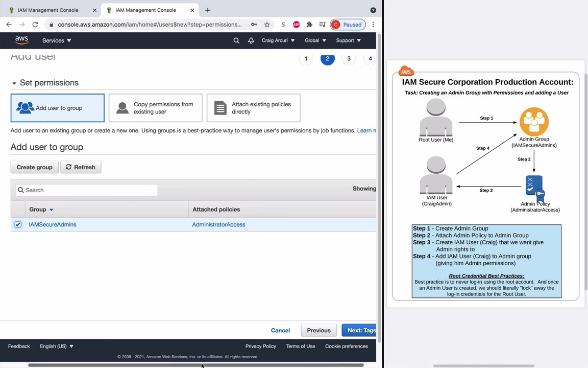Viewport: 588px width, 368px height.
Task: Click the tab search dropdown arrow icon
Action: point(373,10)
